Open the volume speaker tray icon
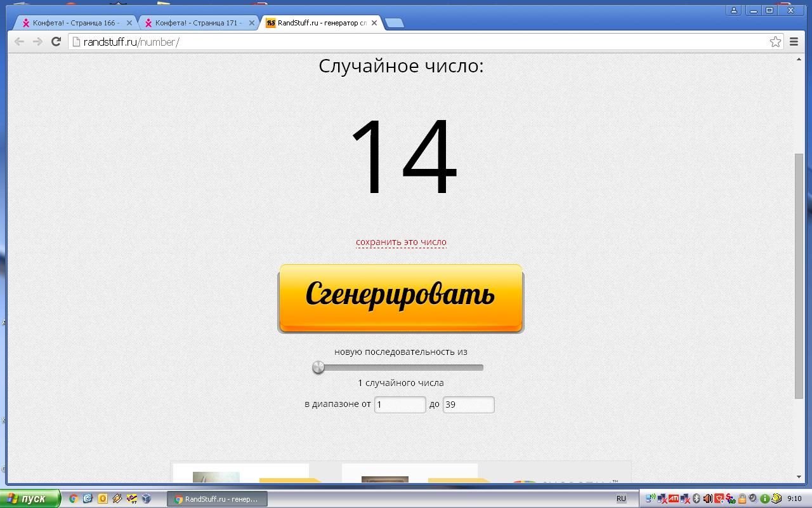Screen dimensions: 812x508 tap(707, 498)
